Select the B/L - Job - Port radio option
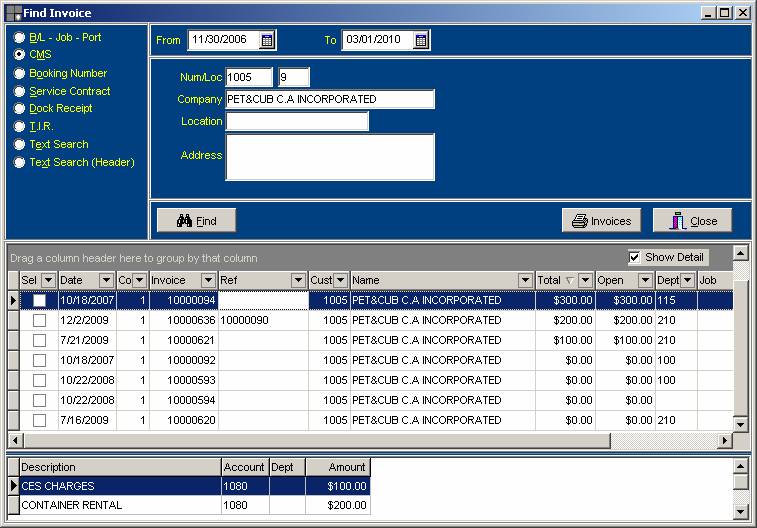Screen dimensions: 757x528 coord(19,38)
